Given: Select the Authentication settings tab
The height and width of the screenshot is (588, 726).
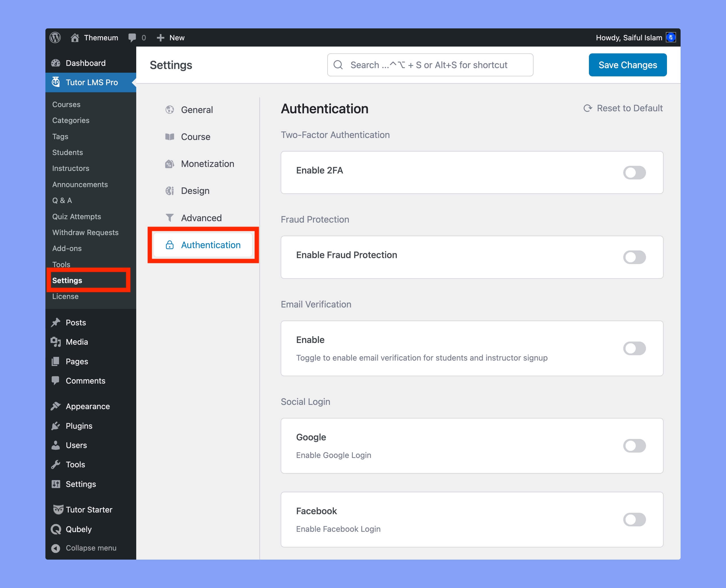Looking at the screenshot, I should click(203, 245).
